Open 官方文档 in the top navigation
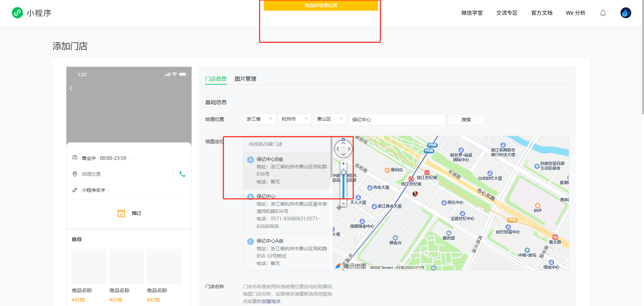This screenshot has width=644, height=306. click(542, 13)
